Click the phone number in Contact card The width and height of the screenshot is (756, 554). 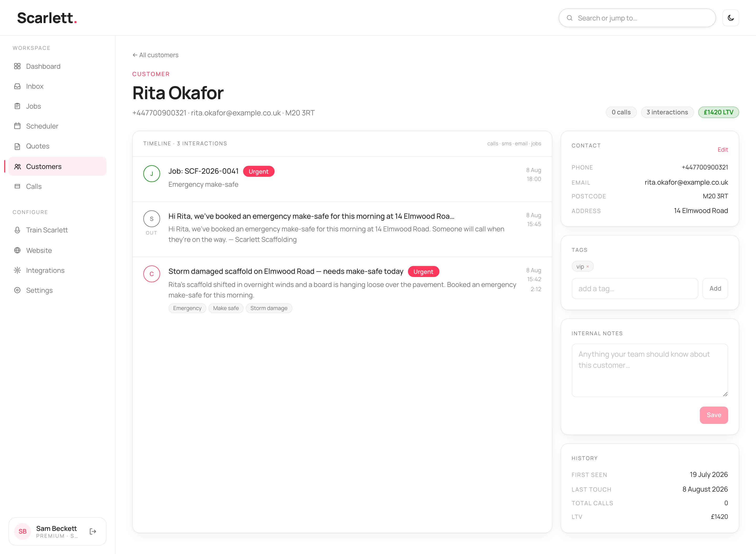[x=705, y=167]
